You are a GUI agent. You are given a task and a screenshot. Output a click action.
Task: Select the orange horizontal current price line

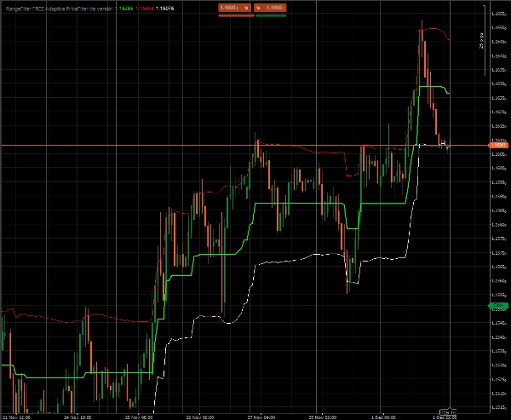[x=244, y=146]
